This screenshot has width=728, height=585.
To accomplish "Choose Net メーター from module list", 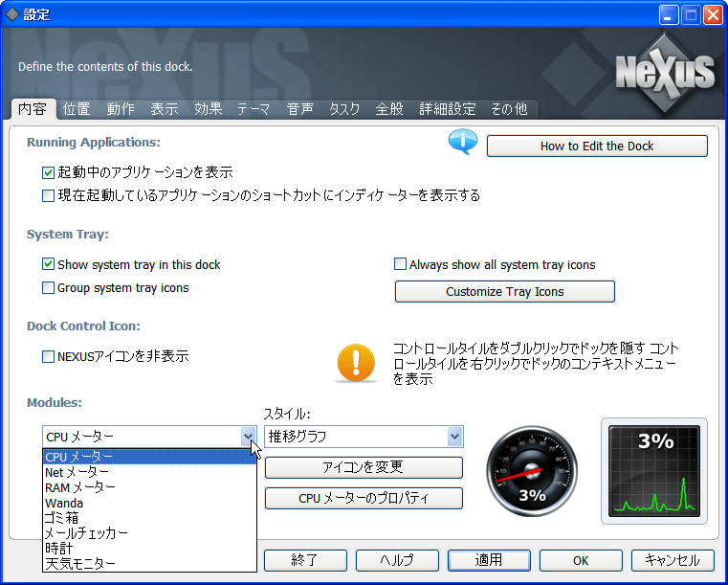I will pyautogui.click(x=149, y=472).
